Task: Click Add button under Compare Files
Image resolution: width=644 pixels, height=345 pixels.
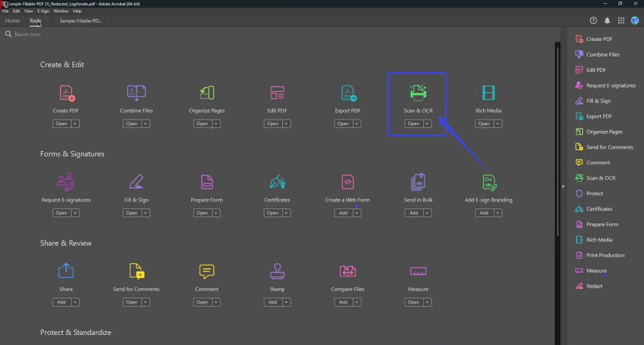Action: point(343,302)
